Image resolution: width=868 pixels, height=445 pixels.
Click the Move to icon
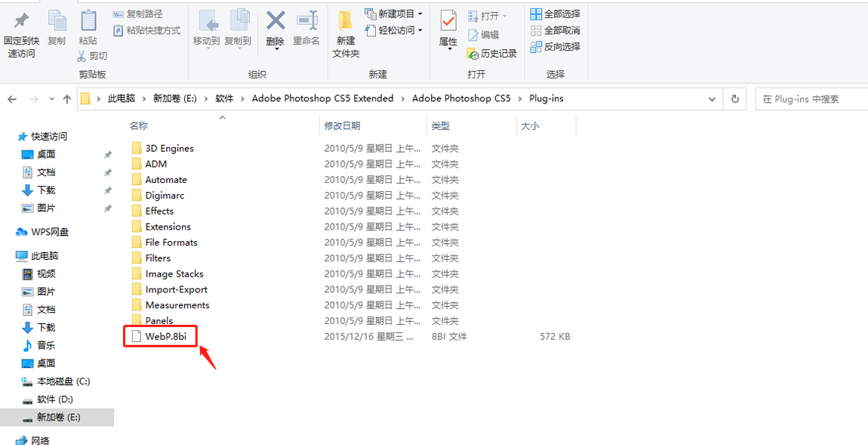(206, 21)
